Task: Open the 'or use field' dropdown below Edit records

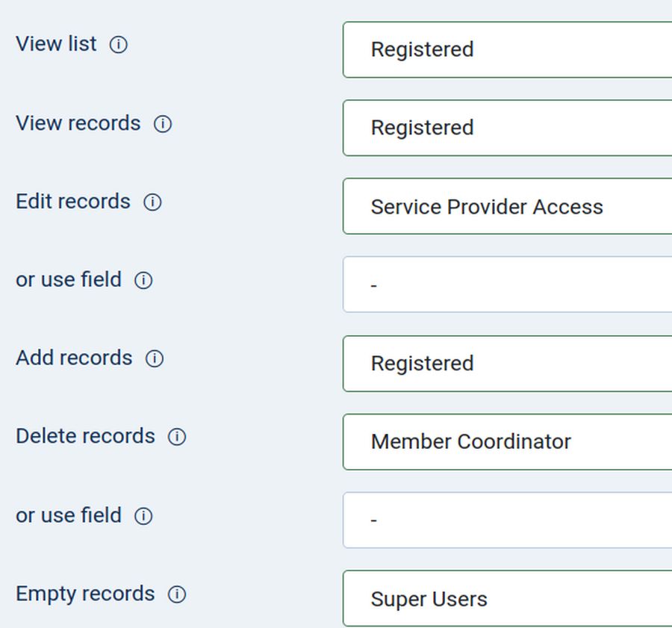Action: [x=508, y=285]
